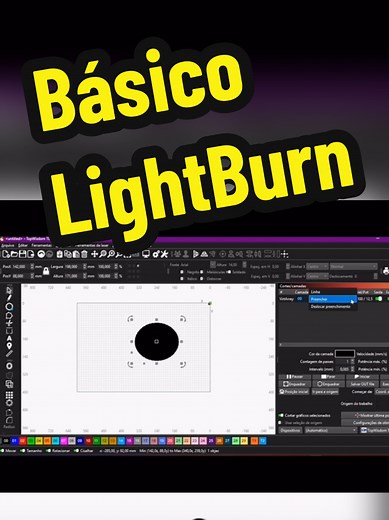389x520 pixels.
Task: Activate the pan/move view cross icon
Action: click(x=94, y=254)
